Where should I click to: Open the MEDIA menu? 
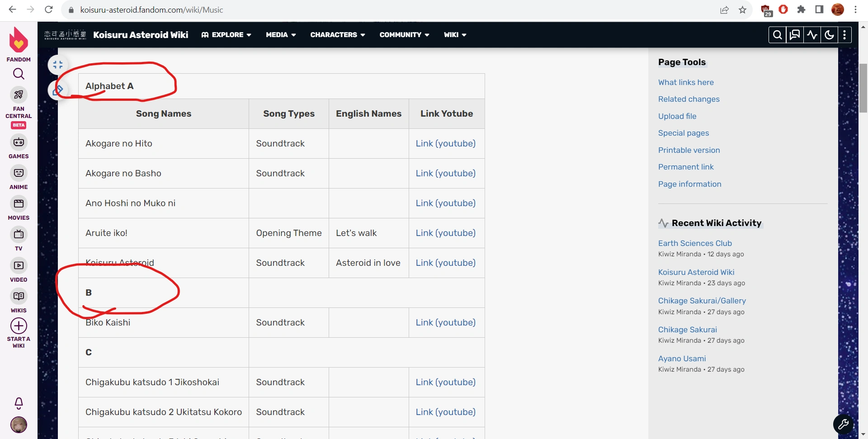click(x=281, y=35)
